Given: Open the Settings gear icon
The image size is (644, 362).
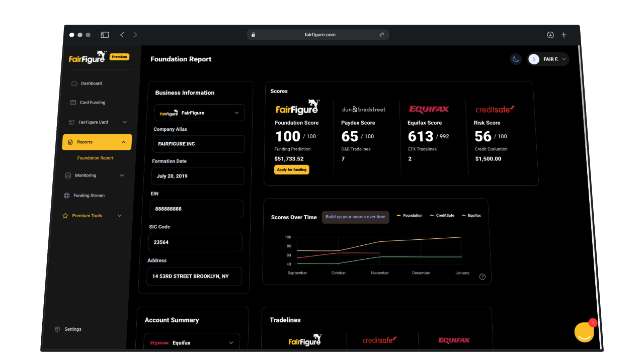Looking at the screenshot, I should click(x=57, y=329).
